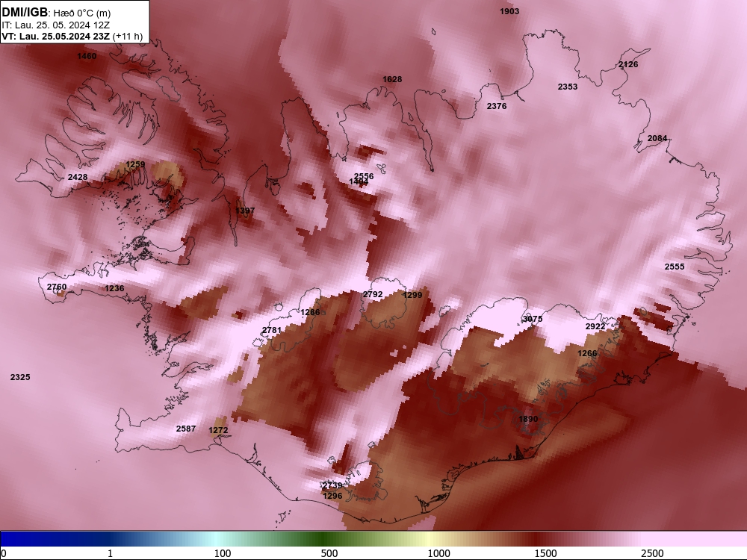Click the 2781 map value
747x560 pixels.
[272, 330]
